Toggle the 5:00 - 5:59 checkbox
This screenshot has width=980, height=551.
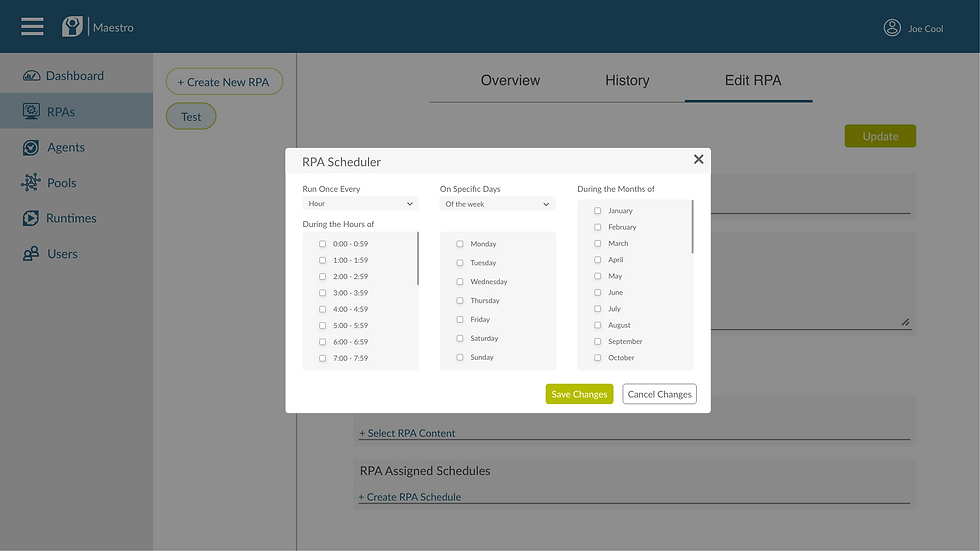(322, 325)
